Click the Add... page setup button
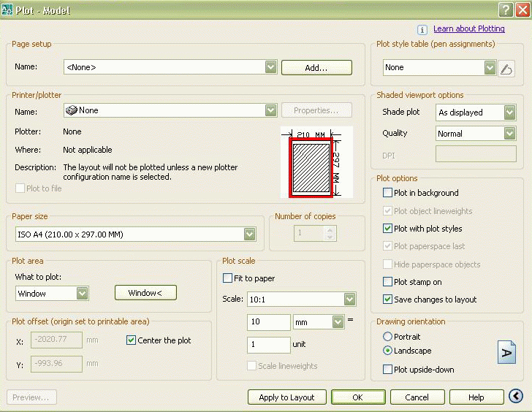 click(316, 68)
